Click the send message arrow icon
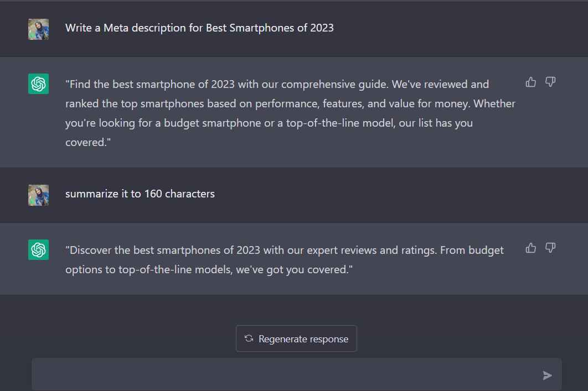 point(547,376)
